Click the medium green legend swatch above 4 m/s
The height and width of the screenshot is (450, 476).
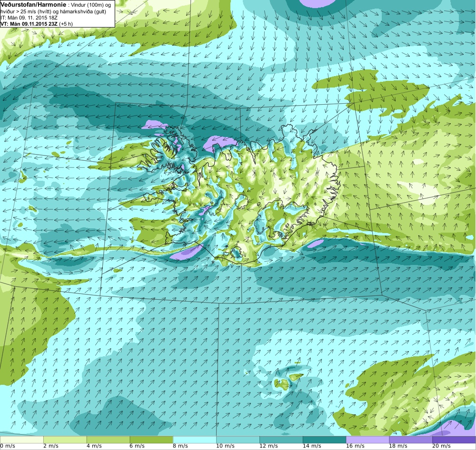click(x=108, y=440)
